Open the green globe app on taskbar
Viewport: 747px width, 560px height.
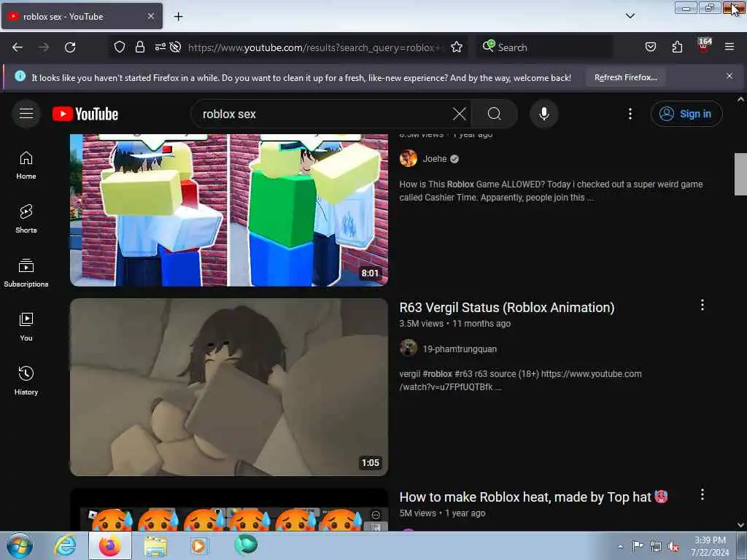[246, 545]
